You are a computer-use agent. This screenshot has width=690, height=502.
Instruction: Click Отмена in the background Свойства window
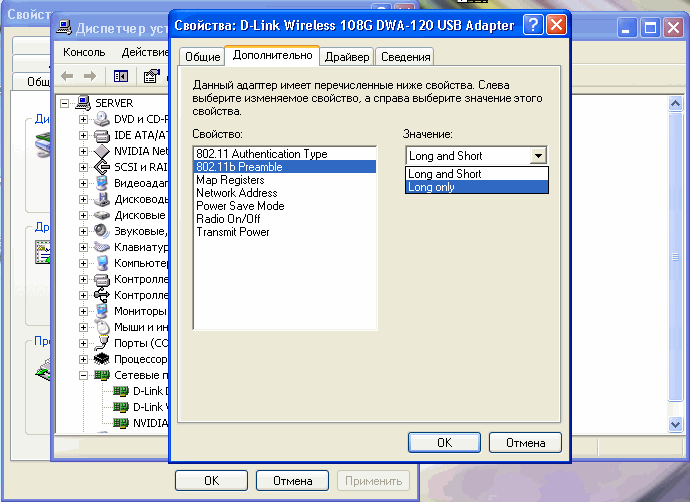tap(292, 480)
